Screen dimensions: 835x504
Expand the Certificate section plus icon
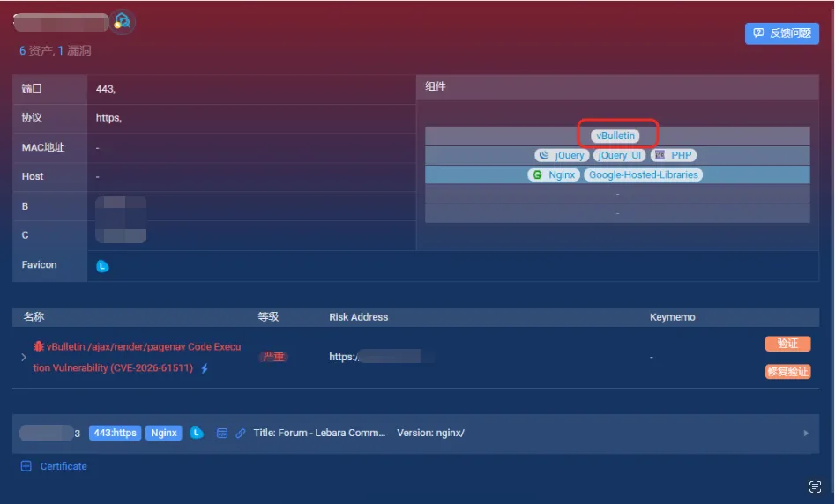(26, 466)
